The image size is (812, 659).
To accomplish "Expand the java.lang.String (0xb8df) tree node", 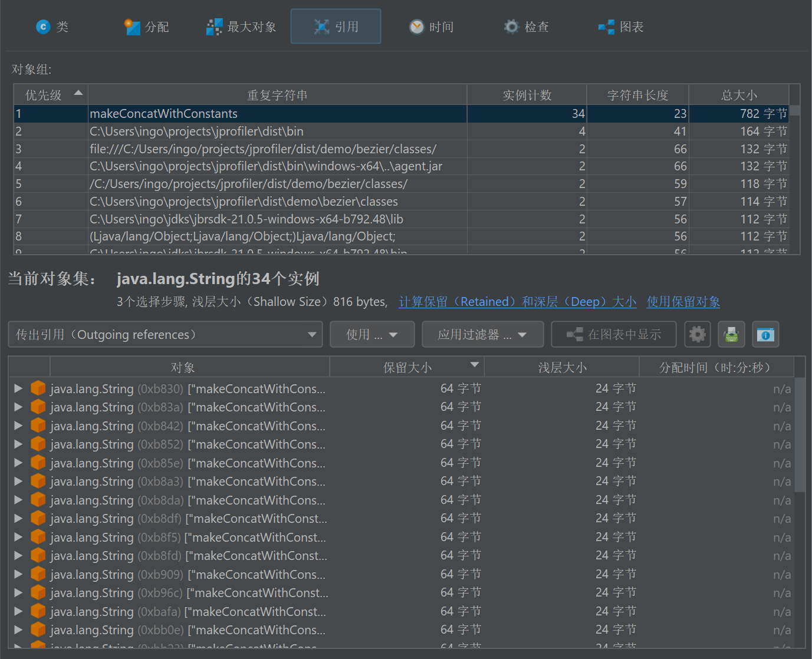I will pos(18,519).
